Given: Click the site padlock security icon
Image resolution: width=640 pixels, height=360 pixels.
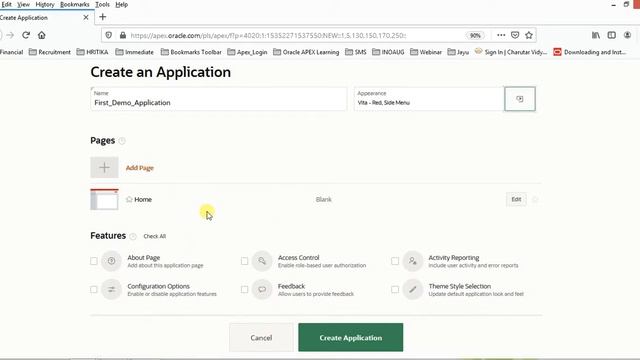Looking at the screenshot, I should tap(123, 35).
